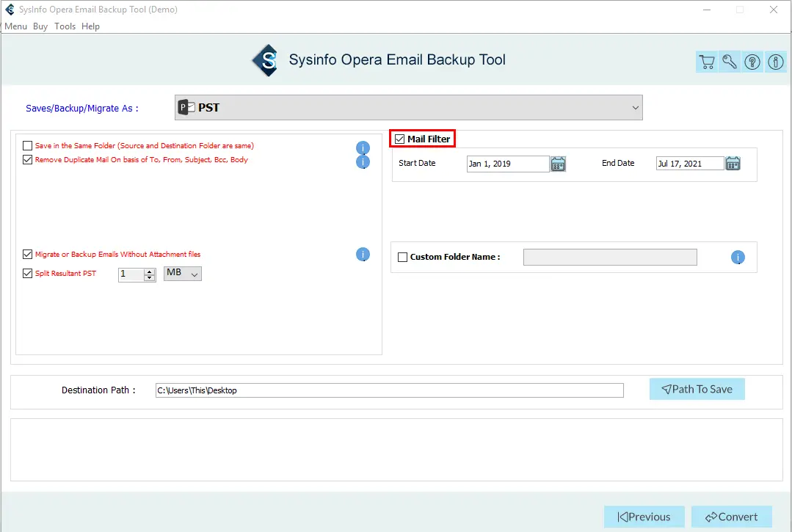This screenshot has height=532, width=792.
Task: Click the Convert button
Action: click(731, 517)
